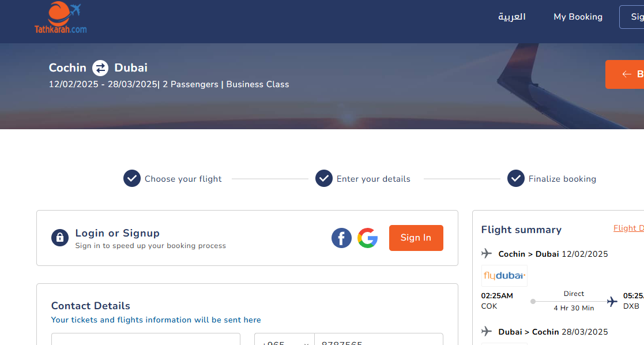Image resolution: width=644 pixels, height=345 pixels.
Task: Click the flydubai airline logo
Action: point(504,276)
